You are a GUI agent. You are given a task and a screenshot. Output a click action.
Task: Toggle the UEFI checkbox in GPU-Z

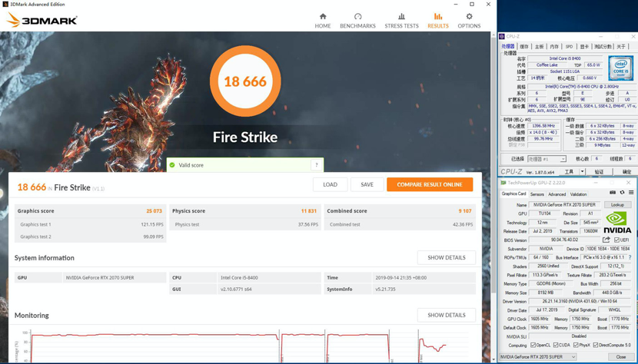616,240
